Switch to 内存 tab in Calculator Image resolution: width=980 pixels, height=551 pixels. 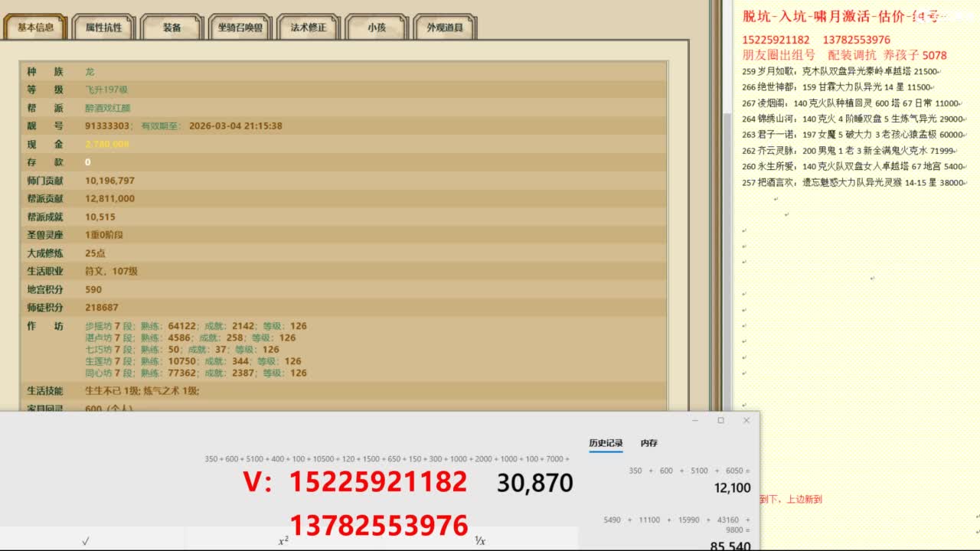[649, 443]
